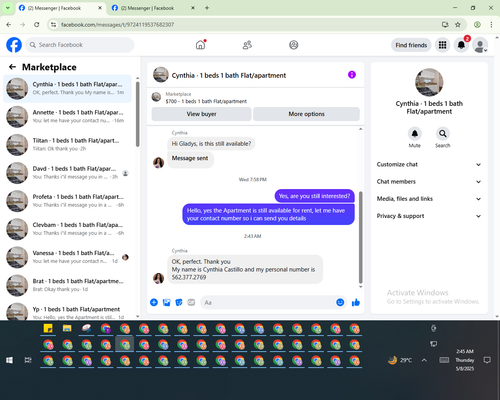
Task: Expand Privacy & support section
Action: pyautogui.click(x=429, y=216)
